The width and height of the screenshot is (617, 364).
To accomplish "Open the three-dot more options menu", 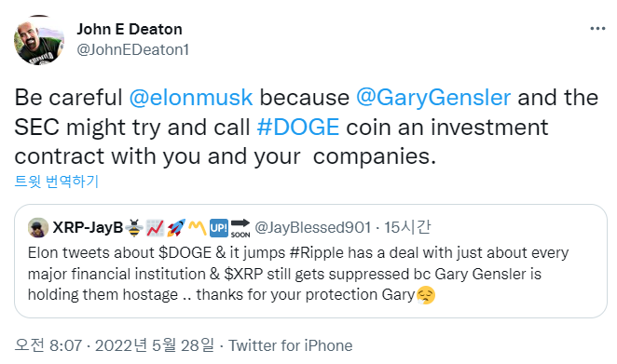I will pos(597,29).
